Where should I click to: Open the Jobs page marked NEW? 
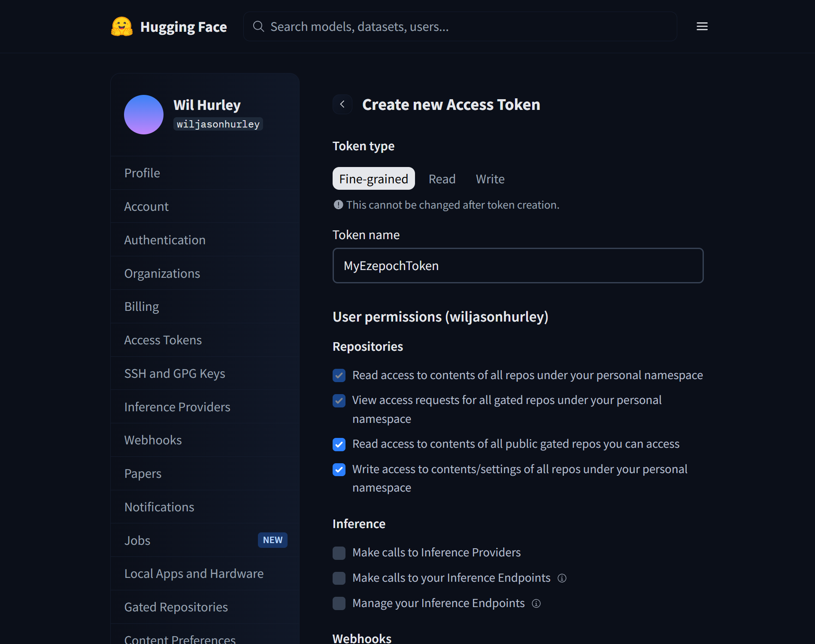coord(137,540)
